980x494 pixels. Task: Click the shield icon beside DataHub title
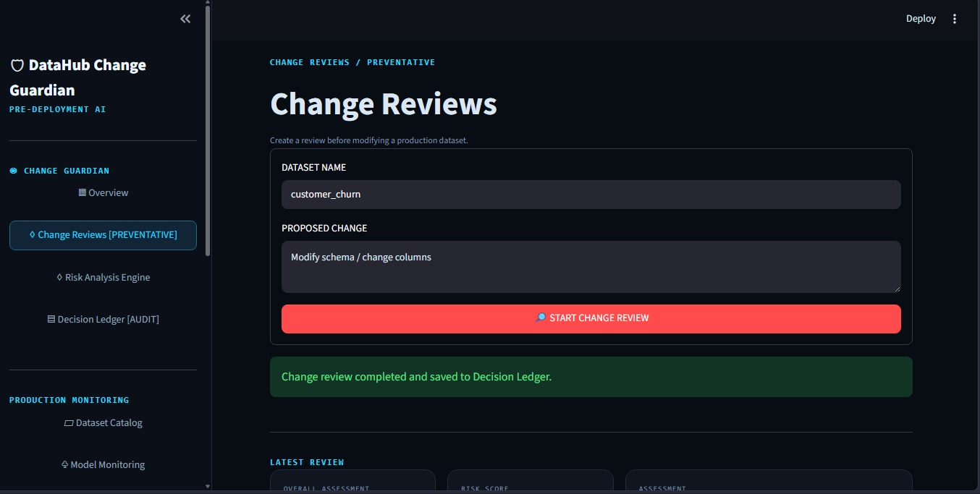click(17, 66)
